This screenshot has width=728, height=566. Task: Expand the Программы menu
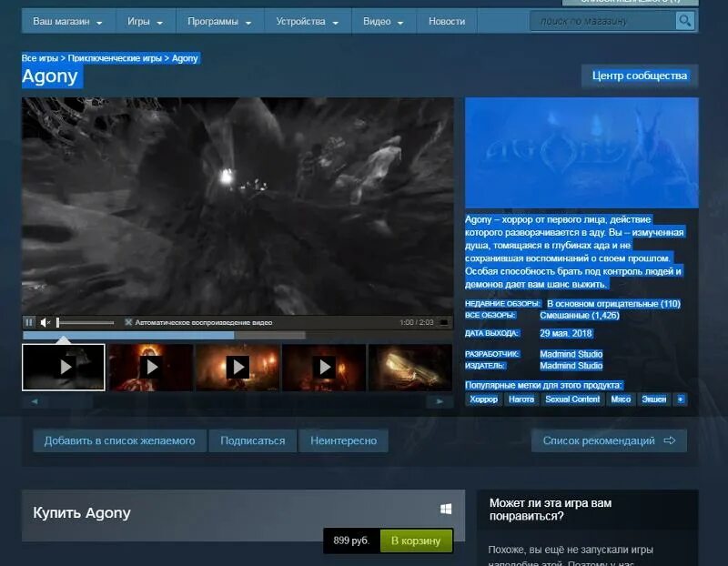[219, 21]
